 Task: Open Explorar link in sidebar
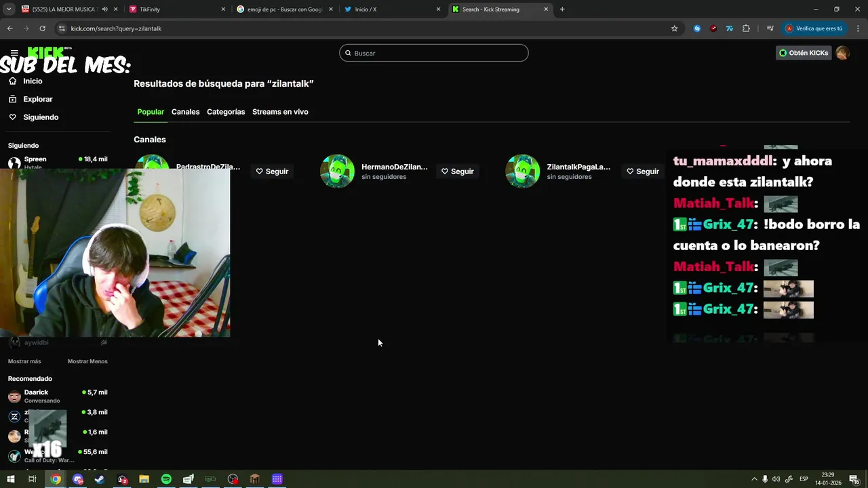point(38,99)
